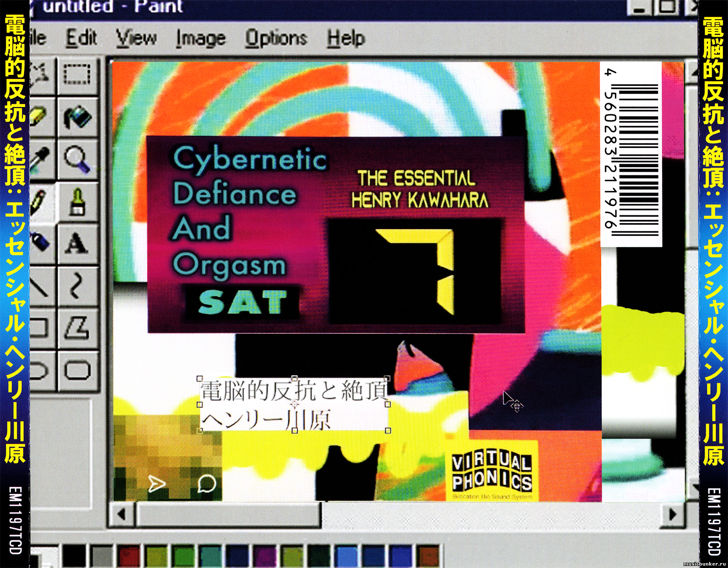
Task: Pick the black color swatch
Action: click(74, 556)
